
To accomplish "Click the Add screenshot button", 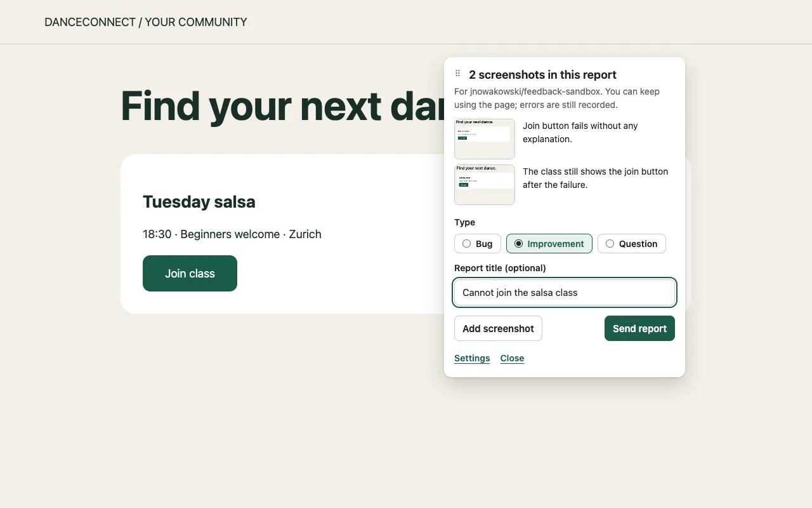I will [x=498, y=328].
